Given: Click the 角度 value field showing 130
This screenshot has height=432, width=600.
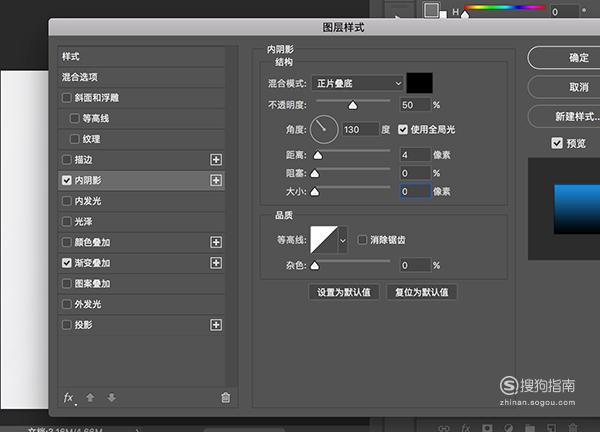Looking at the screenshot, I should (x=360, y=130).
